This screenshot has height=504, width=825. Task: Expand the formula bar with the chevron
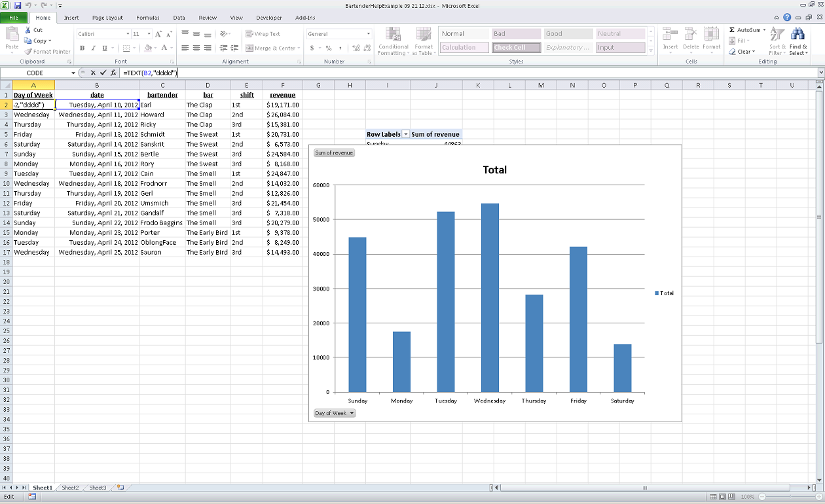point(820,73)
